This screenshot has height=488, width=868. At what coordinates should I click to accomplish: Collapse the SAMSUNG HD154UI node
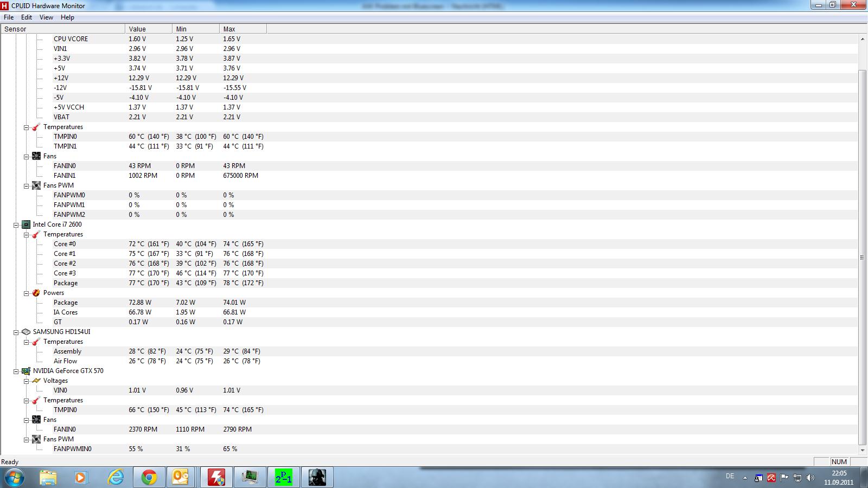click(x=16, y=332)
